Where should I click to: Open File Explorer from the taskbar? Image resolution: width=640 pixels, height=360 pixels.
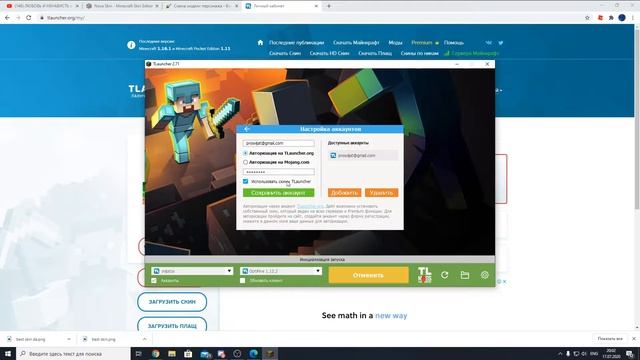[x=172, y=354]
